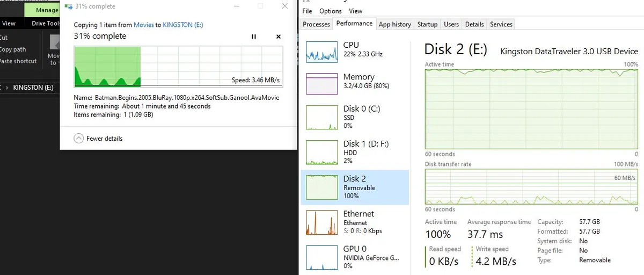This screenshot has height=275, width=644.
Task: Select the Memory graph thumbnail
Action: [321, 84]
